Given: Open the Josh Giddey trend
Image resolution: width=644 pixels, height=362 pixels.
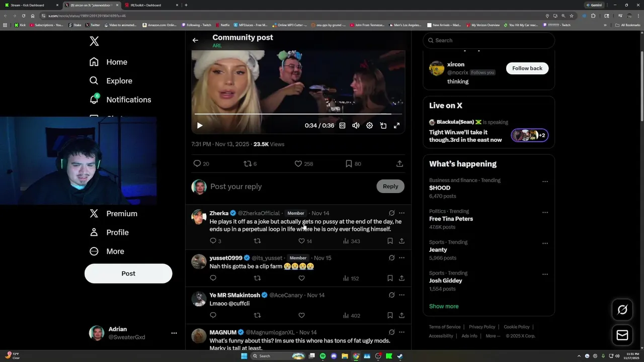Looking at the screenshot, I should pos(445,281).
